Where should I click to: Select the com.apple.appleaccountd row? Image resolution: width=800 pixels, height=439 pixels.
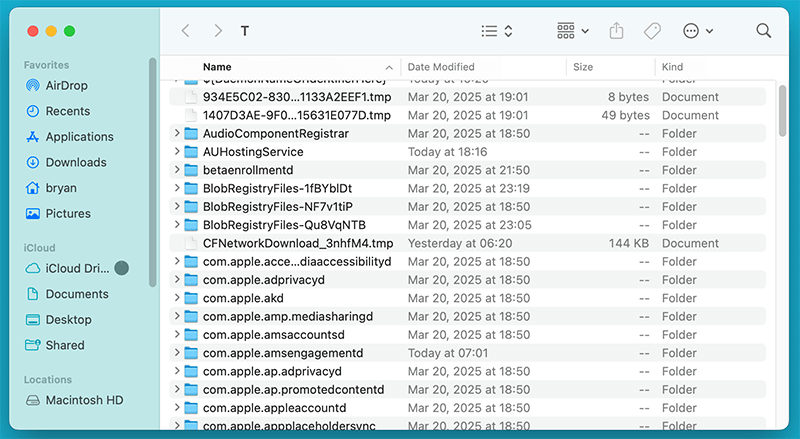(467, 408)
